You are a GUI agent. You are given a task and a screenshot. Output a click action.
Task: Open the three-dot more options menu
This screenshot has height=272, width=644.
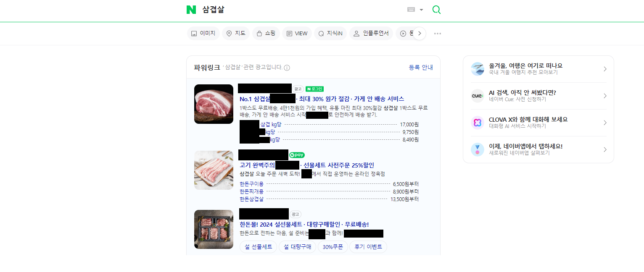438,34
